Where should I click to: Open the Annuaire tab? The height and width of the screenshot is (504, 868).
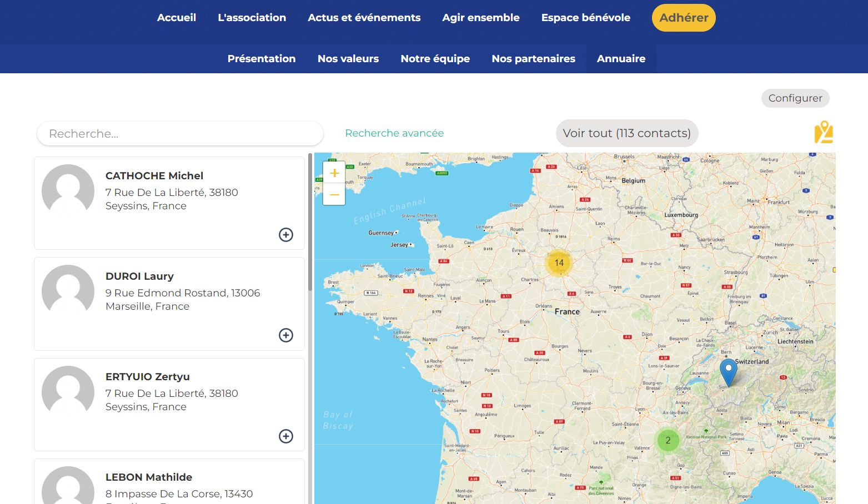(621, 59)
